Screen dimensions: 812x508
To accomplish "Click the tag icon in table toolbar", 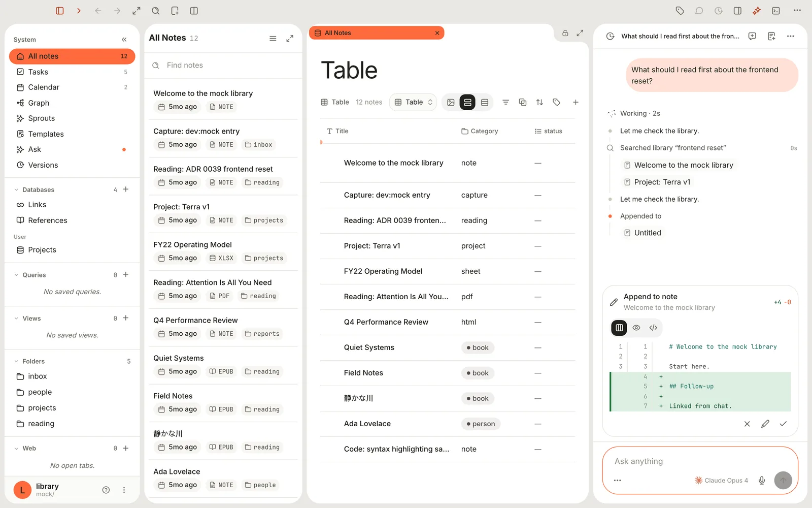I will point(557,102).
